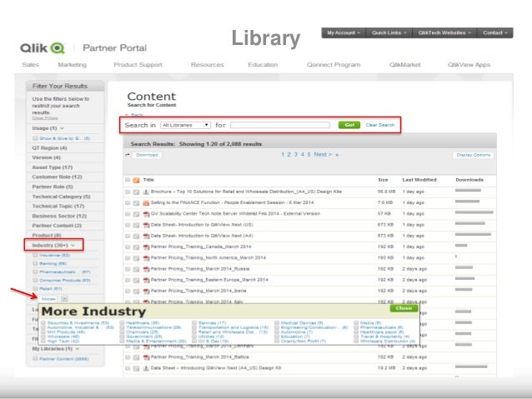Click email icon in Partner Pricing Canada row
Screen dimensions: 532x399
136,247
